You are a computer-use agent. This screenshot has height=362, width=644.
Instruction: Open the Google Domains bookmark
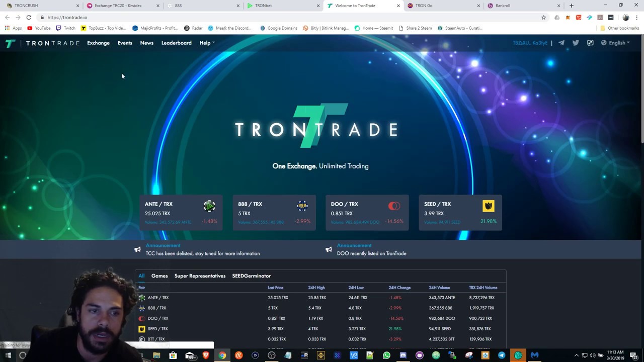[279, 28]
